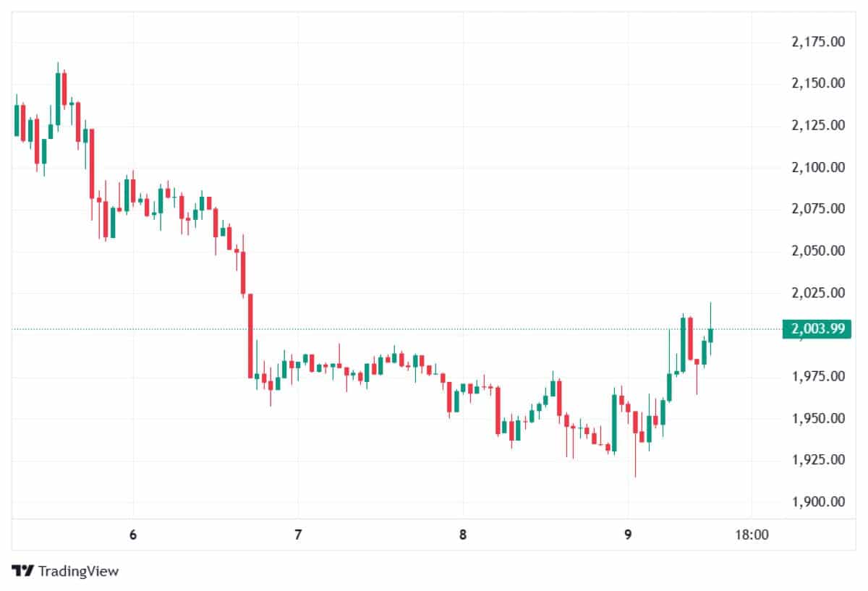The width and height of the screenshot is (868, 591).
Task: Click date marker 6 on time axis
Action: coord(133,535)
